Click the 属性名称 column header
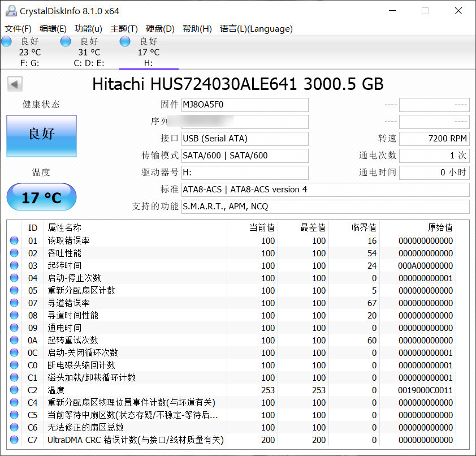The width and height of the screenshot is (476, 456). coord(64,227)
